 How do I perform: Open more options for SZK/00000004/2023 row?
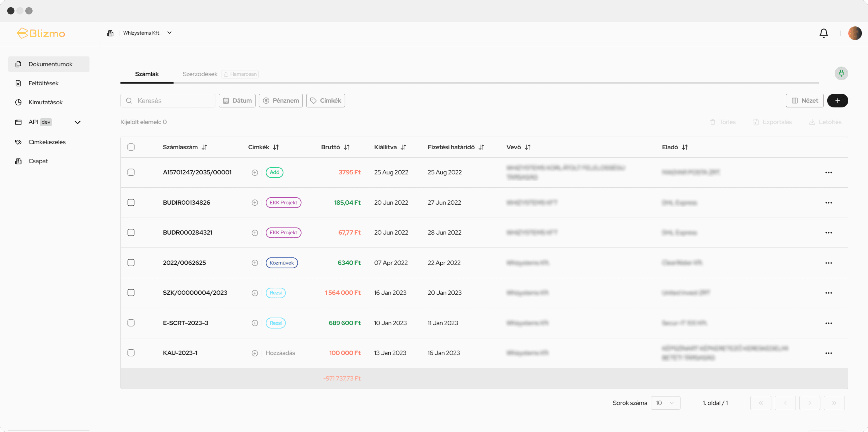point(829,293)
